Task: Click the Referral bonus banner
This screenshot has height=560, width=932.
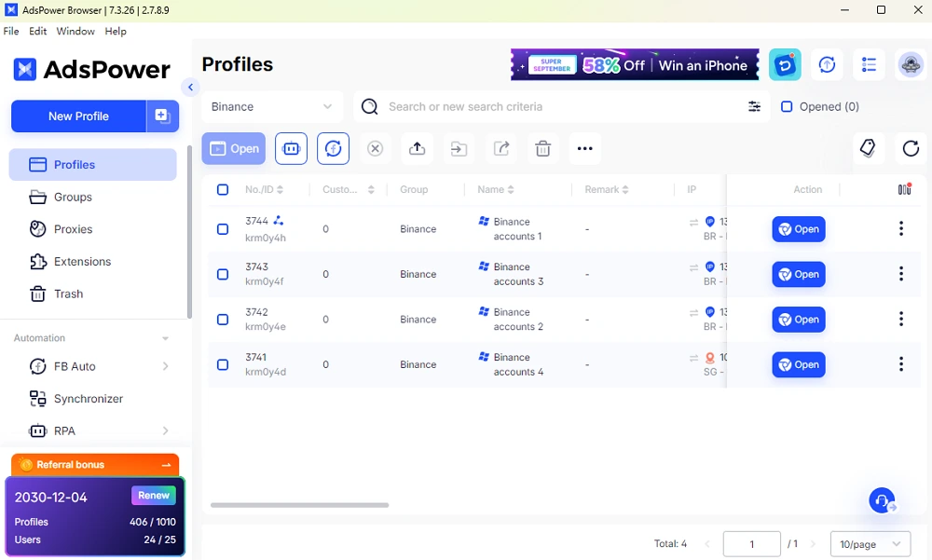Action: [x=95, y=465]
